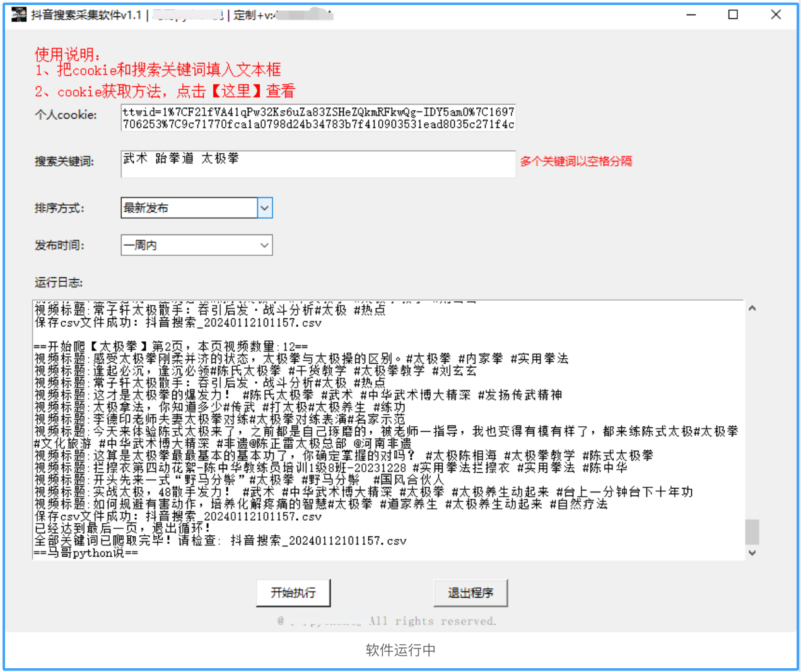Click the 多个关键词以空格分隔 hint text
The image size is (801, 672).
tap(576, 161)
